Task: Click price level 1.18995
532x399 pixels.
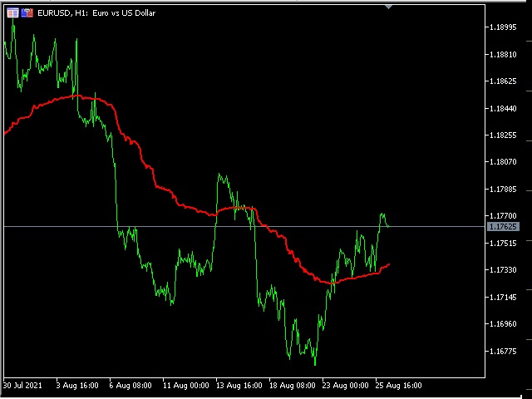Action: [503, 27]
